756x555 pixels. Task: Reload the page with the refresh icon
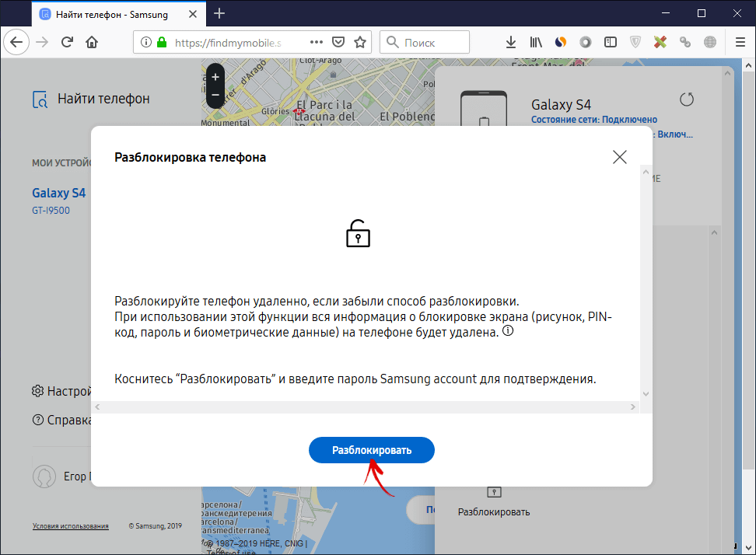(x=67, y=43)
